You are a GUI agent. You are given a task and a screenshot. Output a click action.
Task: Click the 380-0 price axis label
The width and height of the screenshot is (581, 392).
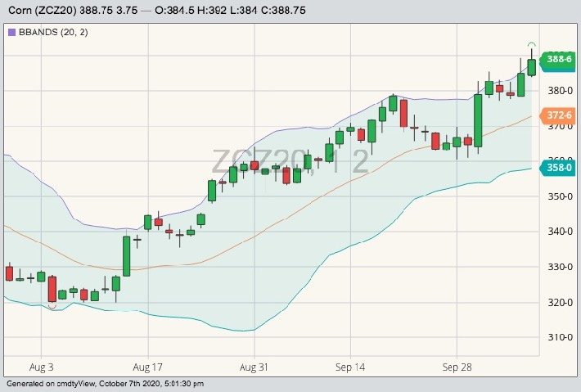tap(560, 90)
